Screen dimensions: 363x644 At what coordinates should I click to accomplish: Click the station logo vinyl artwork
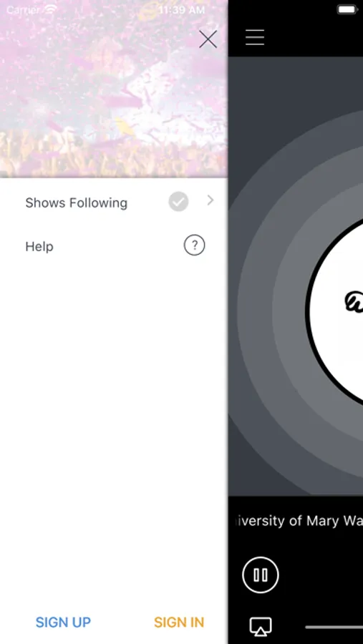tap(337, 312)
